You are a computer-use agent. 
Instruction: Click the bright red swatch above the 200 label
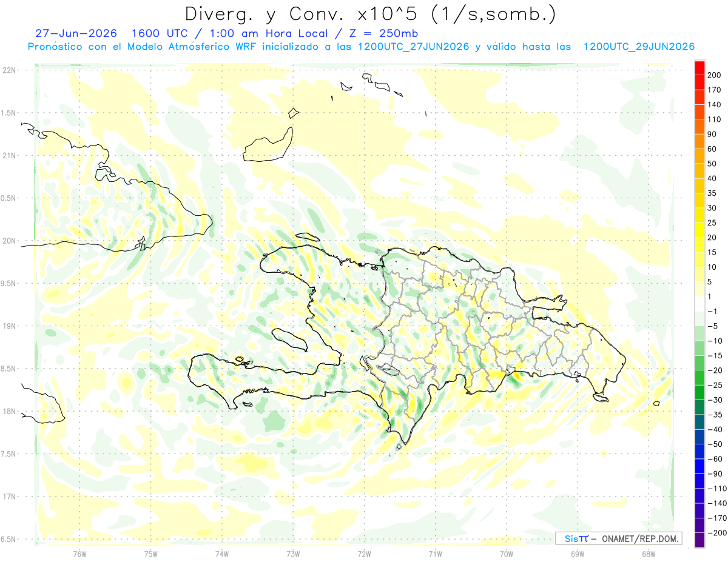(699, 68)
